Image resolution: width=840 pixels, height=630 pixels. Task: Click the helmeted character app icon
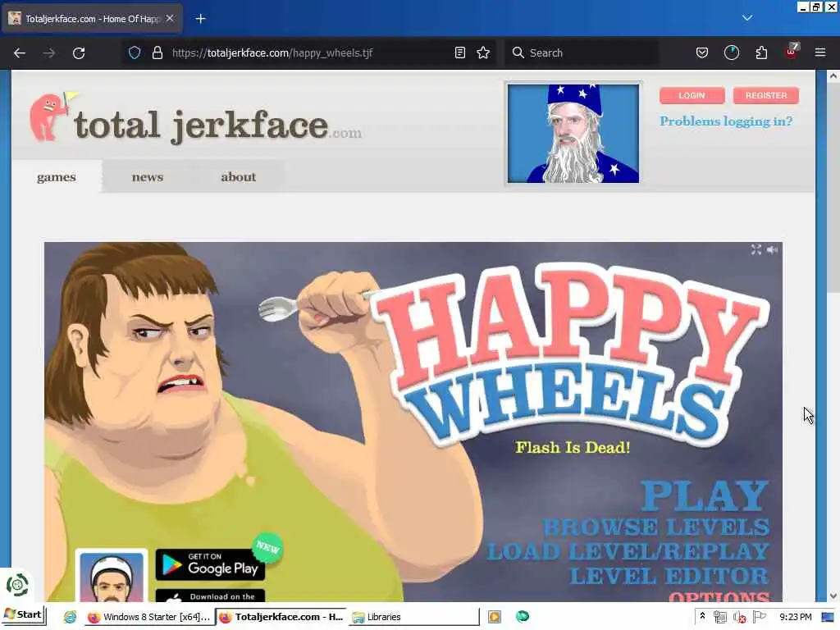coord(112,575)
